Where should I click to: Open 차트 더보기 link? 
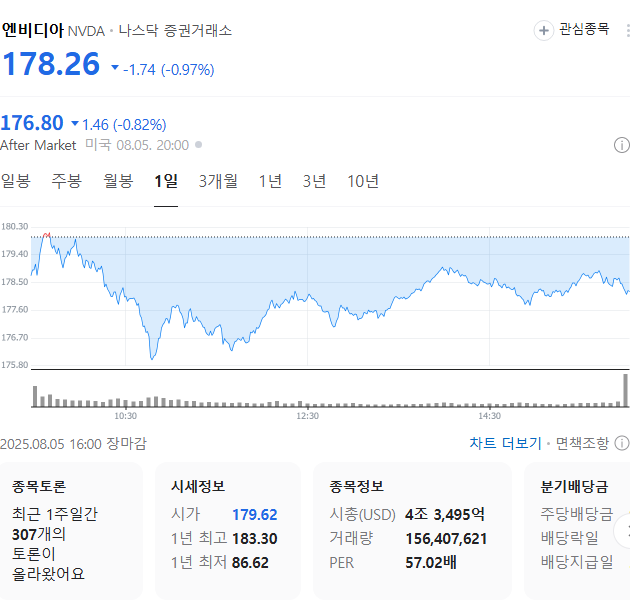coord(505,443)
